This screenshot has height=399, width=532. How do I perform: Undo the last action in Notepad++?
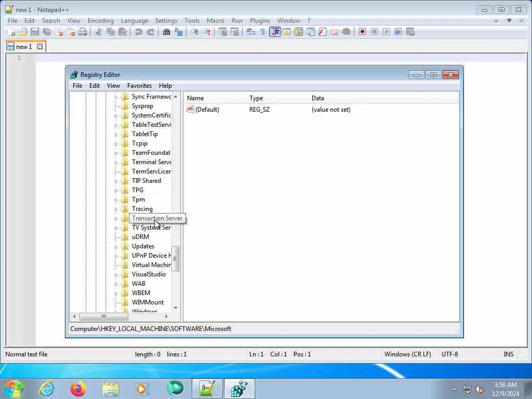[x=138, y=32]
